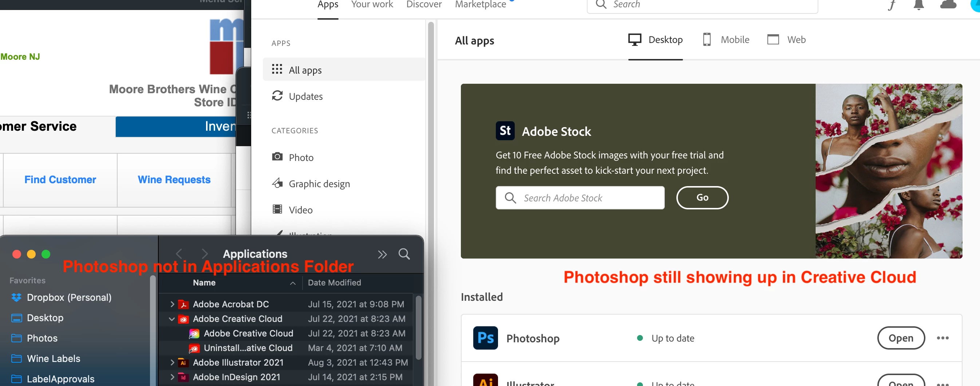Click the Video filmstrip icon
980x386 pixels.
click(277, 209)
